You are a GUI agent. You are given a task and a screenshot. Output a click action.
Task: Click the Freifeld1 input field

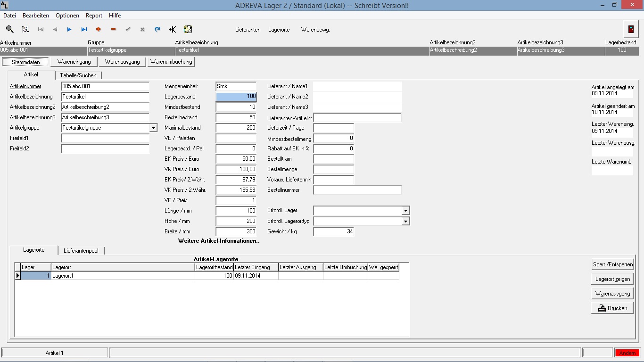pos(105,138)
